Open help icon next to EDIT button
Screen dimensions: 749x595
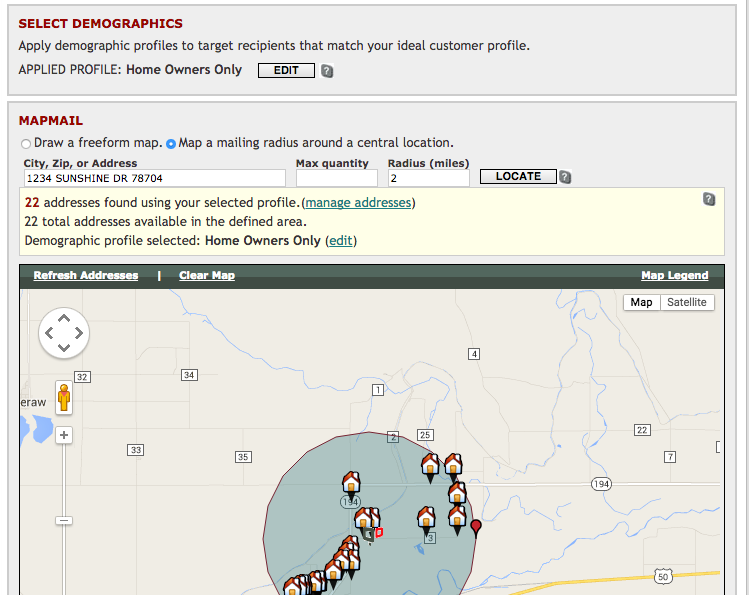coord(327,71)
